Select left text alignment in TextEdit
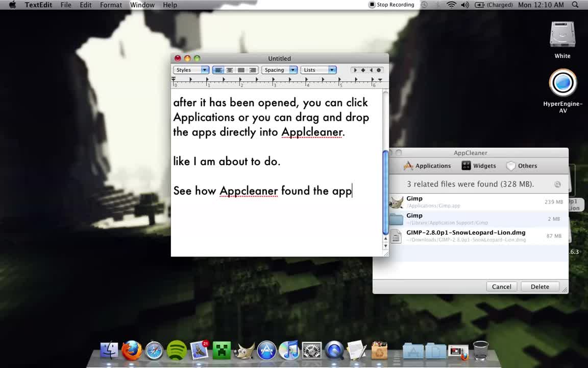This screenshot has height=368, width=588. pyautogui.click(x=218, y=70)
